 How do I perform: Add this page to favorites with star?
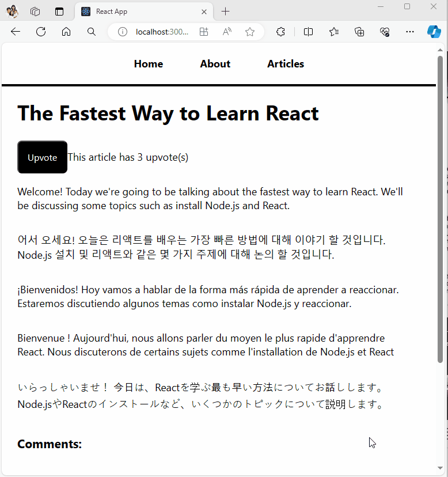[250, 32]
